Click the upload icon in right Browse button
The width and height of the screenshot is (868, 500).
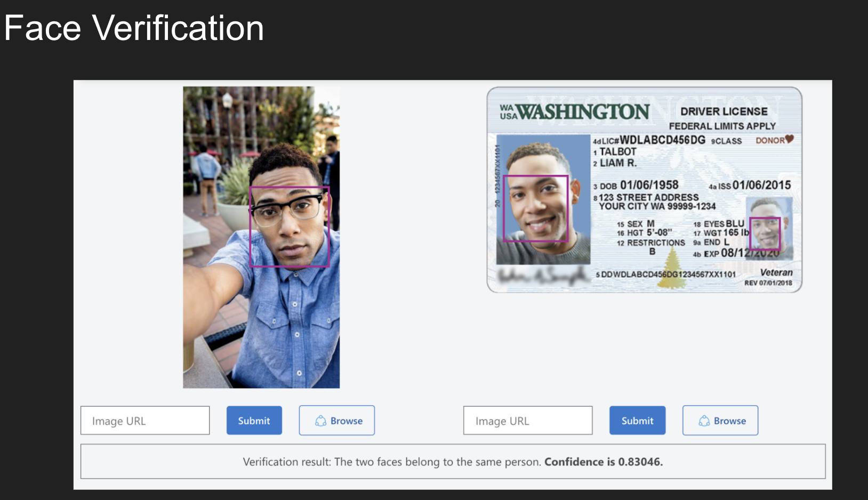coord(704,421)
